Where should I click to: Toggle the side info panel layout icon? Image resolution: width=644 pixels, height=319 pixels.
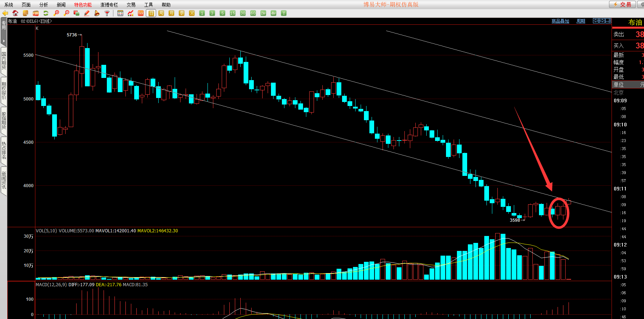608,21
